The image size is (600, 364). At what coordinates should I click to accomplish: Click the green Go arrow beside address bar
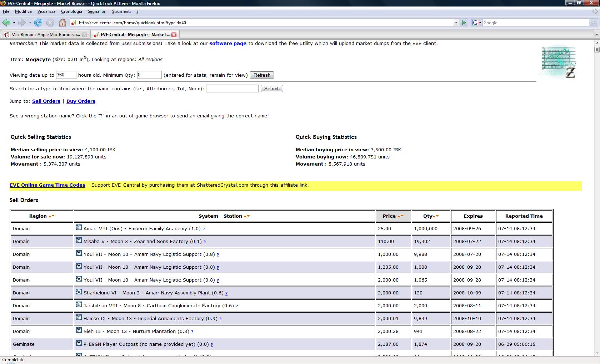click(x=464, y=23)
